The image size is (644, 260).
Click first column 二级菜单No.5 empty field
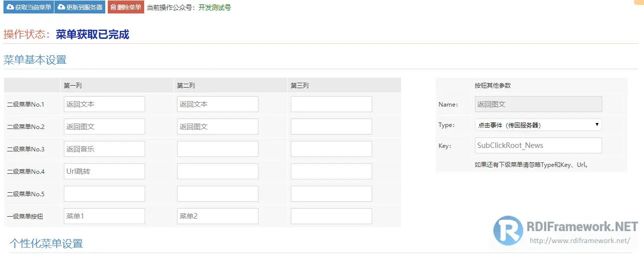click(104, 194)
